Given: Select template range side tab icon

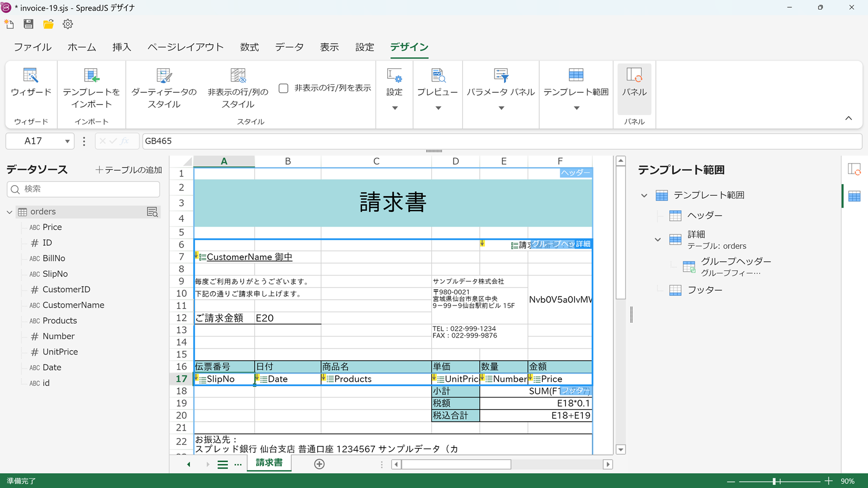Looking at the screenshot, I should (x=854, y=196).
